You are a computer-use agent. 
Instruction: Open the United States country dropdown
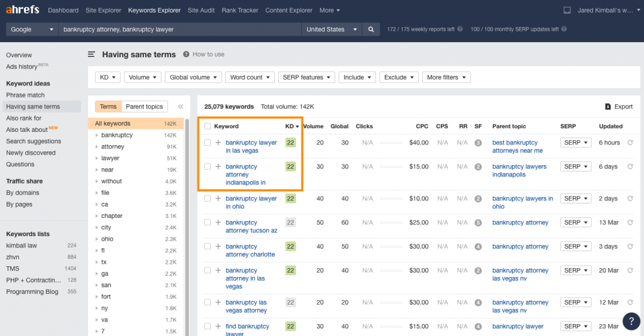click(331, 30)
